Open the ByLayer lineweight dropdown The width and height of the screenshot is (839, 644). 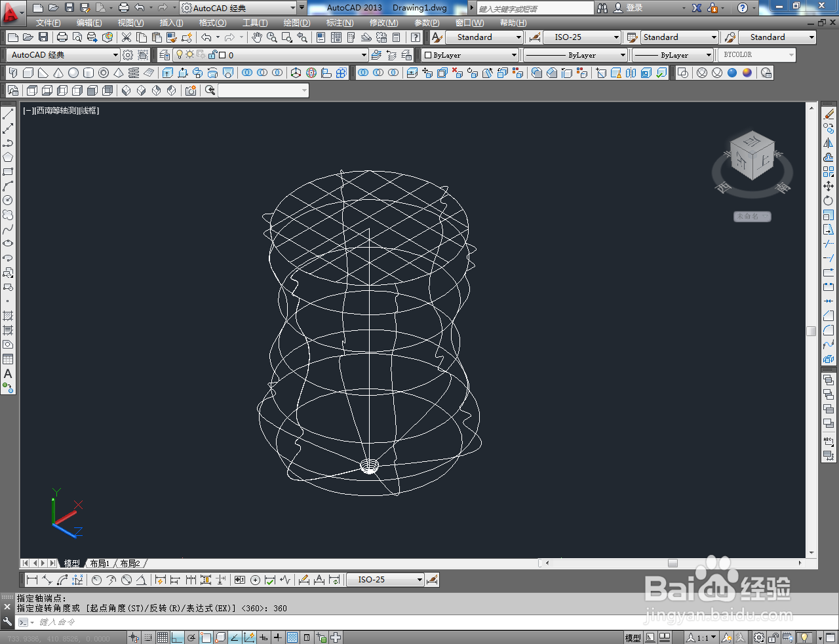(x=673, y=55)
